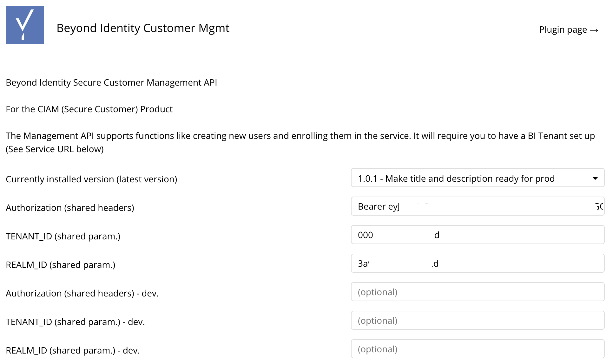Screen dimensions: 613x364
Task: Click the 'Currently installed version (latest version)' label
Action: tap(91, 179)
